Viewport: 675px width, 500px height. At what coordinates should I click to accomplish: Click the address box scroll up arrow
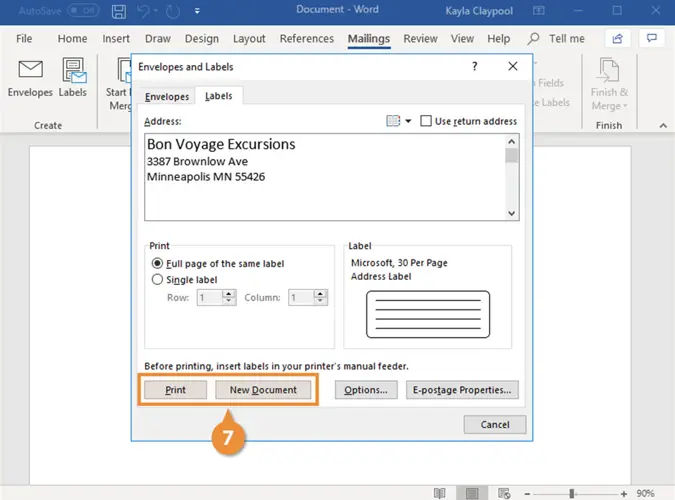coord(511,141)
